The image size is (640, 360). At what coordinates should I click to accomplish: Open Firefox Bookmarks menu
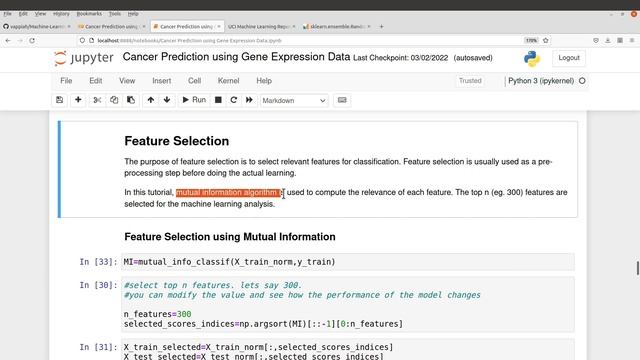tap(89, 13)
